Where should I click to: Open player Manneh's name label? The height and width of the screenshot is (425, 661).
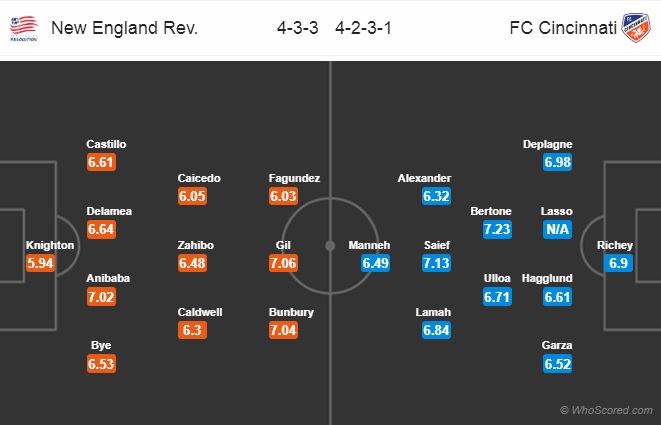369,245
